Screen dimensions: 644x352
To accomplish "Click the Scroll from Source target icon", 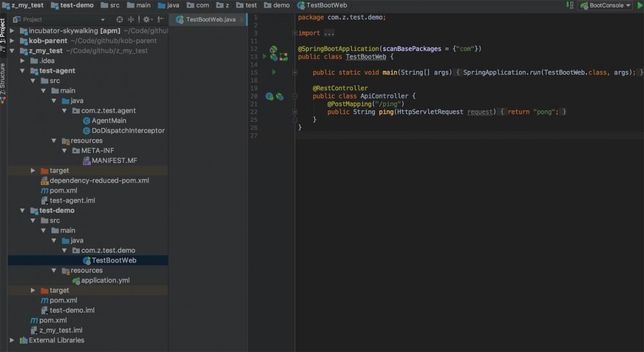I will tap(120, 19).
